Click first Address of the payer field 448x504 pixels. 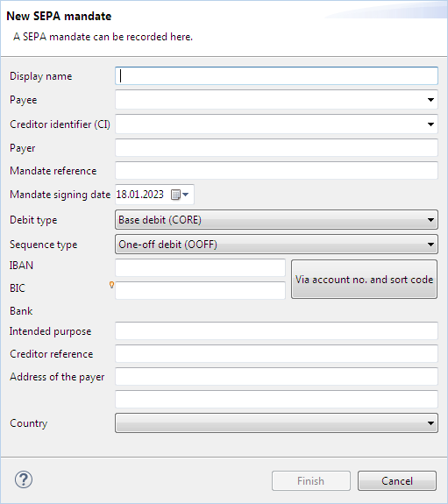[276, 376]
